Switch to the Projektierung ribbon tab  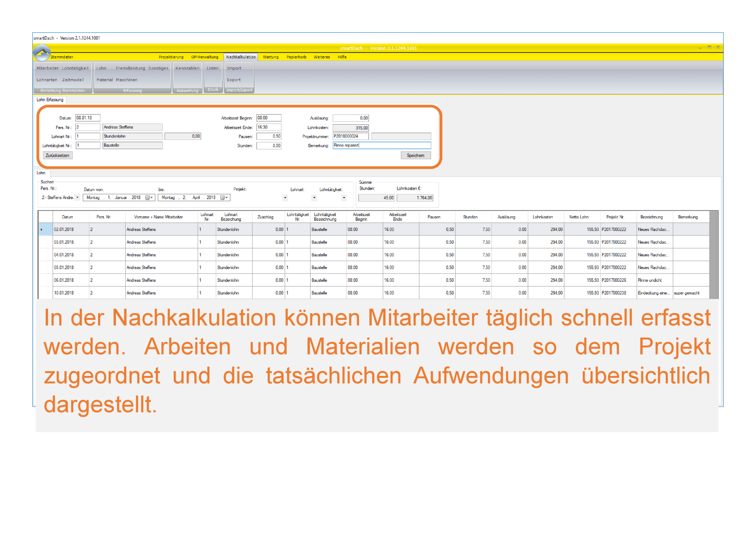(x=171, y=57)
